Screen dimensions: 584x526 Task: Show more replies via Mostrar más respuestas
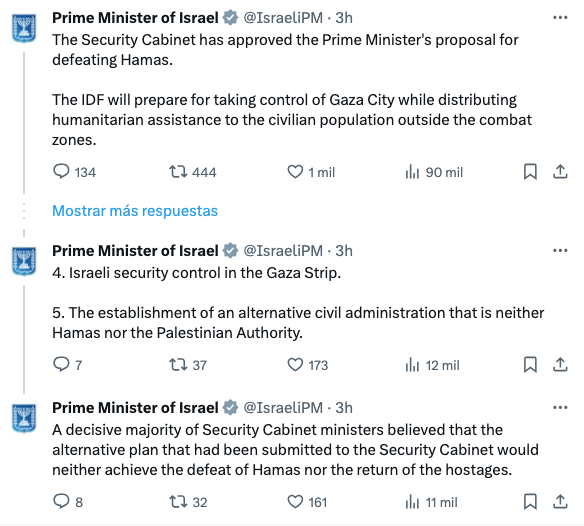[135, 211]
